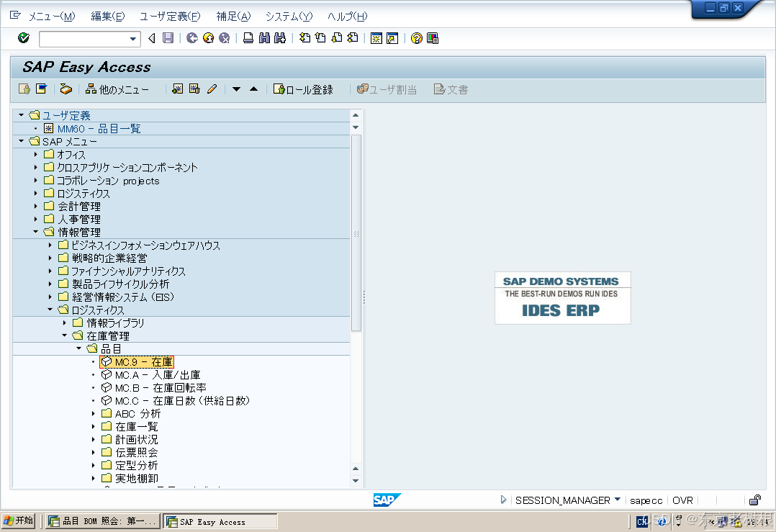Click the Move Favorites Down triangle
Viewport: 776px width, 532px height.
point(237,89)
